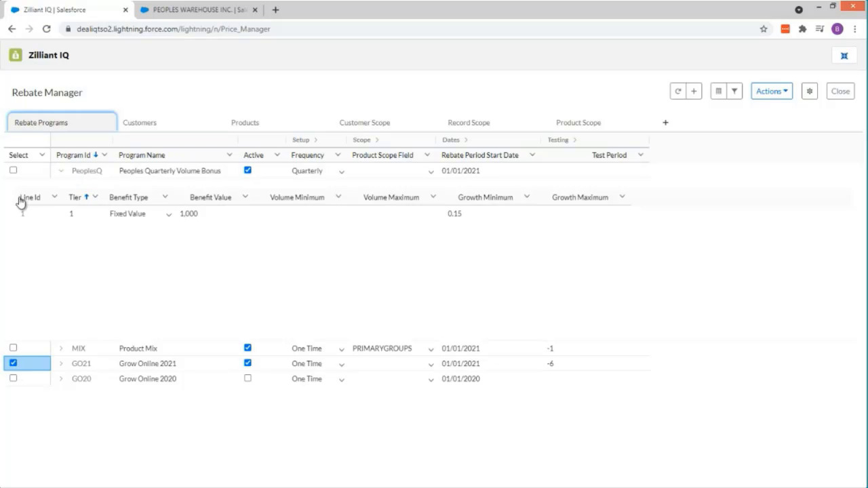Open the Chrome three-dot menu
868x488 pixels.
click(x=854, y=29)
